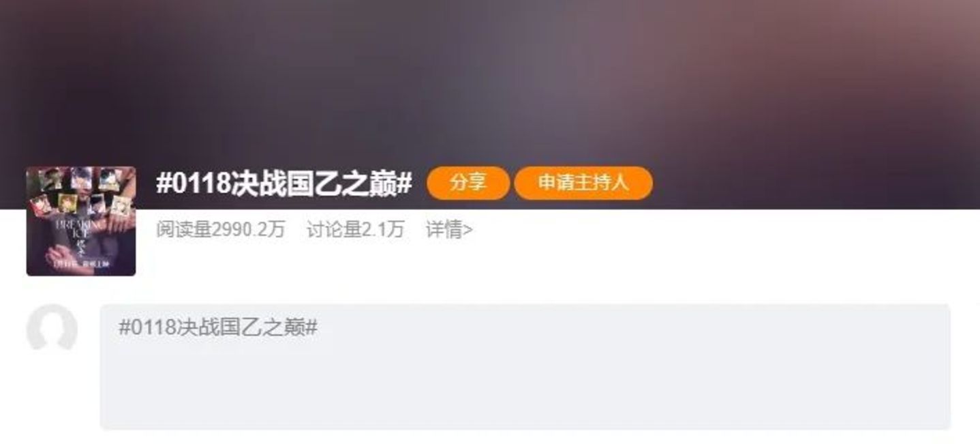Image resolution: width=980 pixels, height=444 pixels.
Task: Click BREAKING ICE text on the cover image
Action: tap(83, 226)
